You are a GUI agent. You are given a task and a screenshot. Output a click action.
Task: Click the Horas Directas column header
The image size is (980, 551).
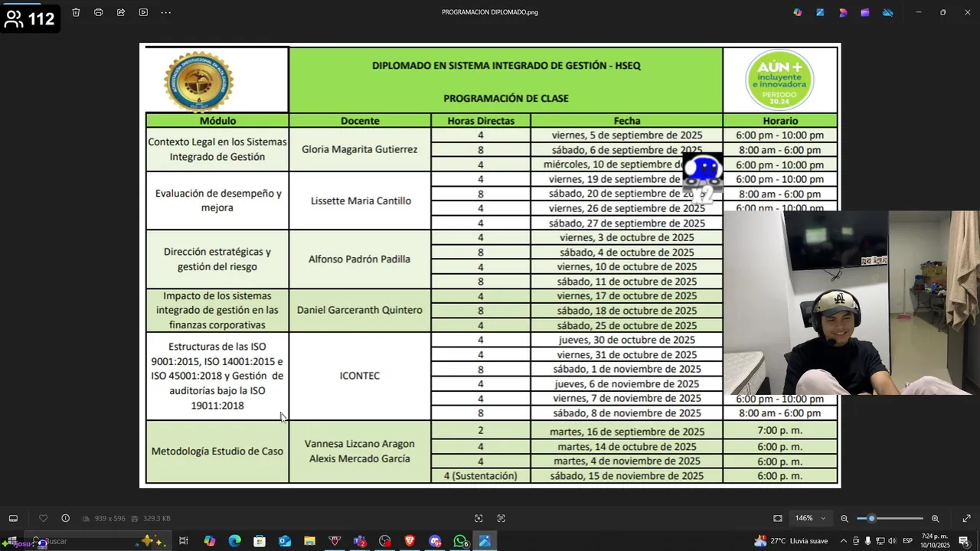pyautogui.click(x=481, y=121)
